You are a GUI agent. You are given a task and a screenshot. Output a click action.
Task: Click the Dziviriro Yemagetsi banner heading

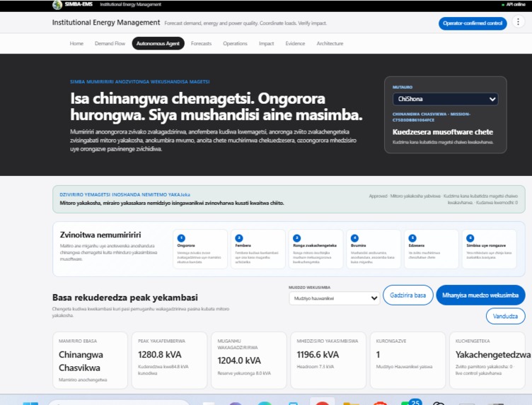[x=125, y=194]
